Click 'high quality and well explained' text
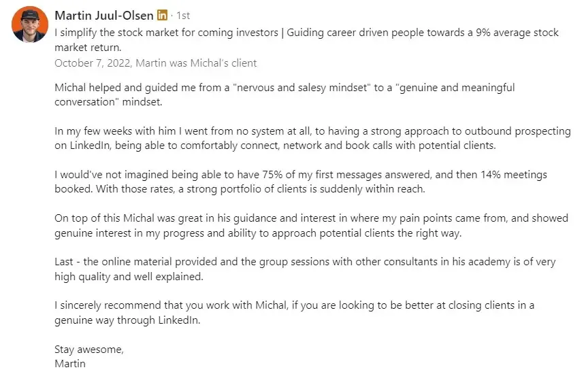The height and width of the screenshot is (372, 588). (129, 277)
